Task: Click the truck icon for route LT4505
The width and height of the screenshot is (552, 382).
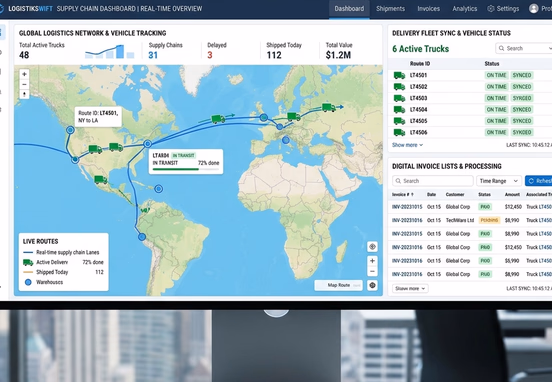Action: 399,121
